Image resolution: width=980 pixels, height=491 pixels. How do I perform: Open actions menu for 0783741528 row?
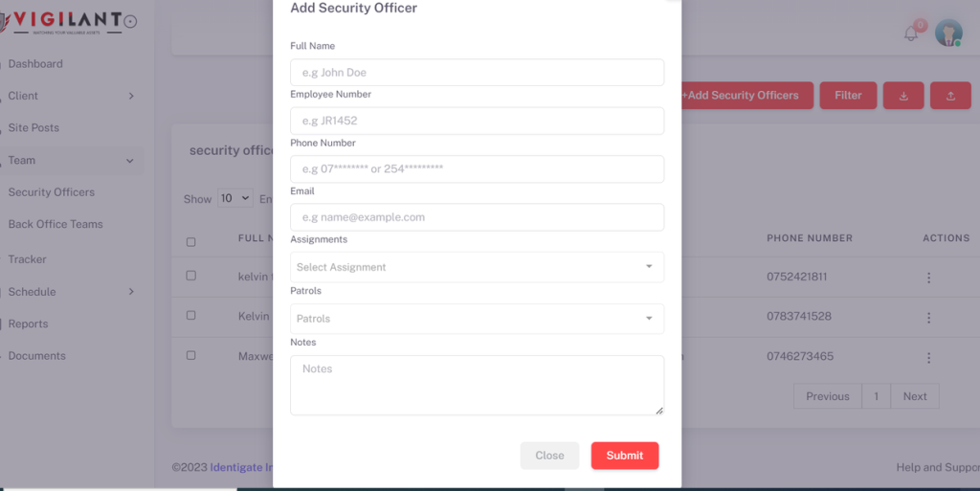928,318
